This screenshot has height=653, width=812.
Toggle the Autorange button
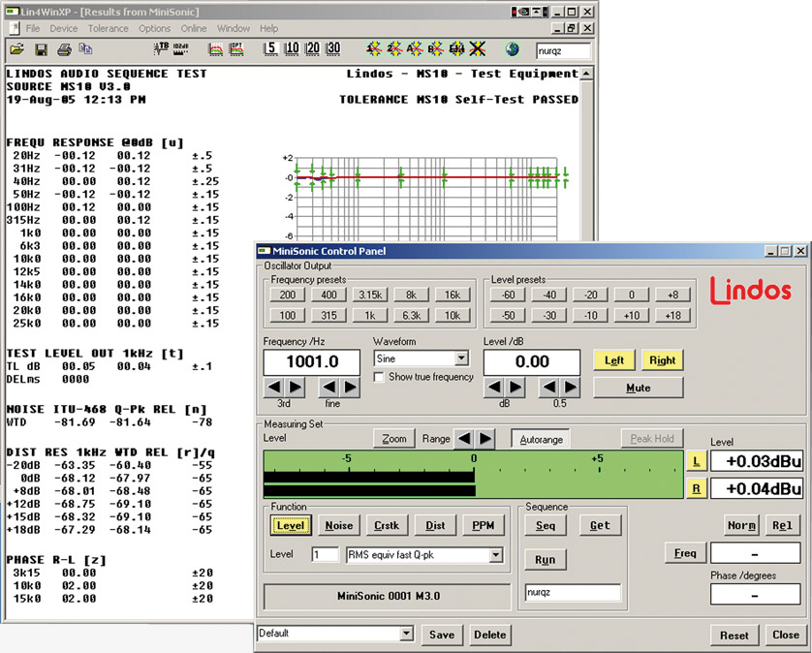click(x=541, y=439)
